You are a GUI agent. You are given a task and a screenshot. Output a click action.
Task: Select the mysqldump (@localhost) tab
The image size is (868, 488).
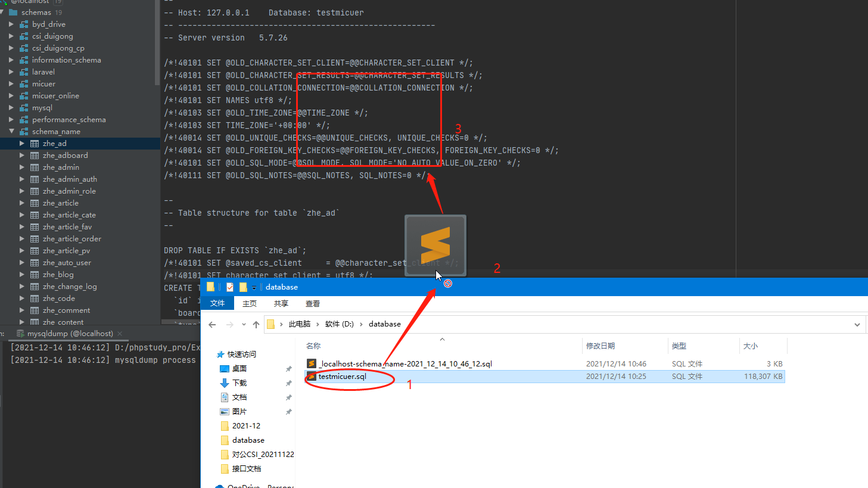(70, 334)
